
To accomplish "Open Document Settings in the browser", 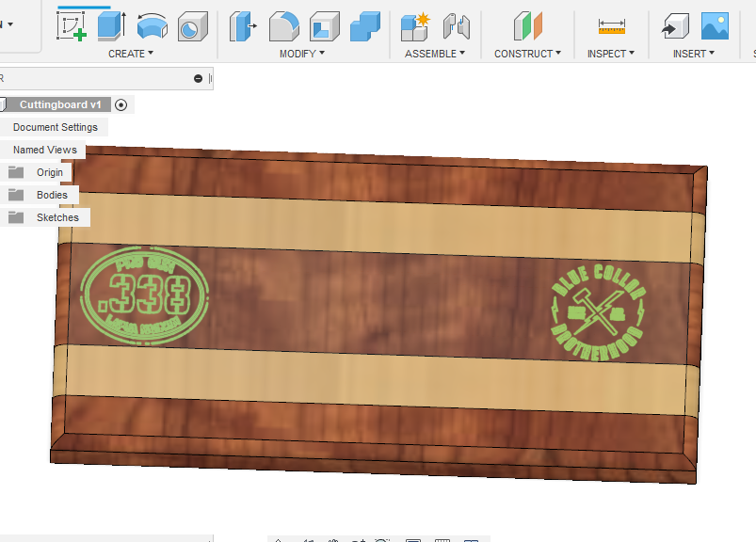I will tap(55, 127).
